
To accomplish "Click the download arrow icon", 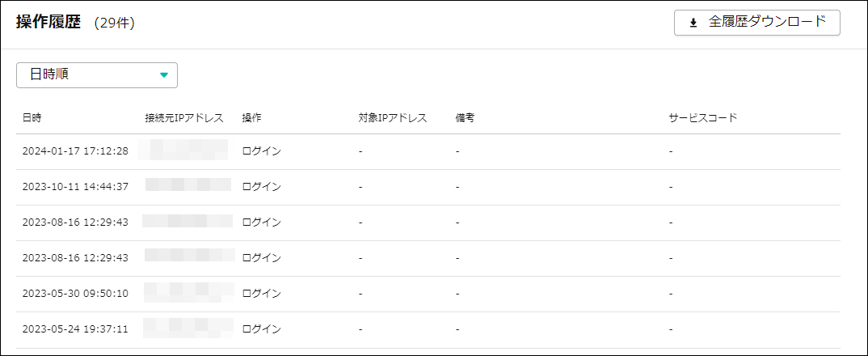I will coord(693,23).
